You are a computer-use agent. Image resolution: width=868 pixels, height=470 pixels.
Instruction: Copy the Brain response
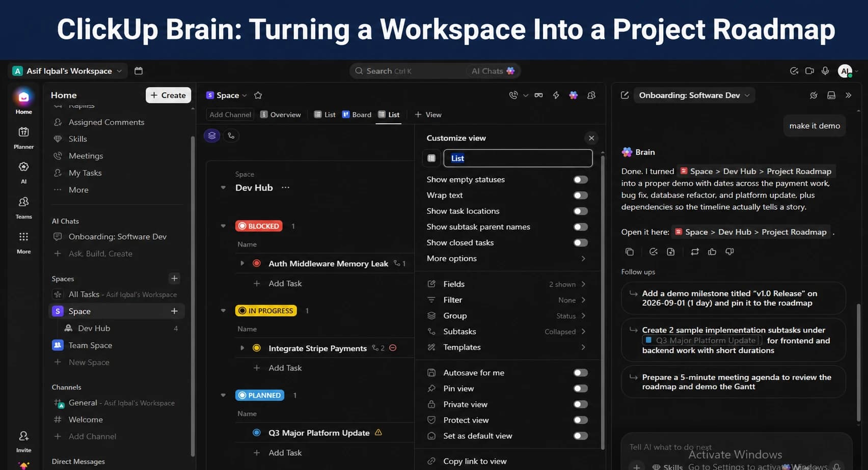pyautogui.click(x=630, y=252)
